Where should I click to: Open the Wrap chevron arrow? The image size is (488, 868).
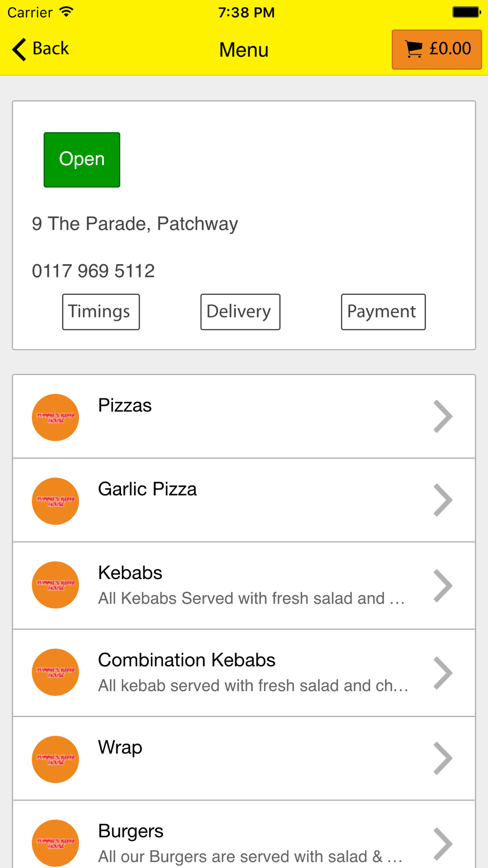(443, 758)
